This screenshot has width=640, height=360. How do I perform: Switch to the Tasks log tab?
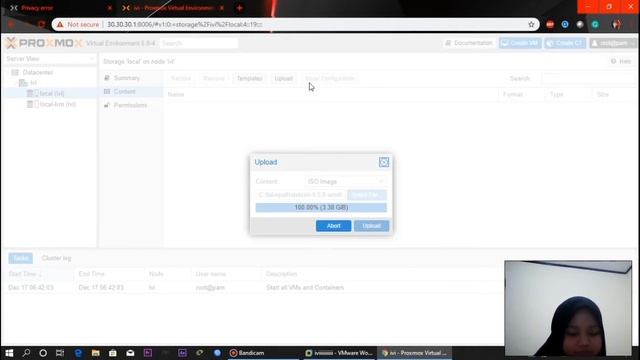pos(20,258)
